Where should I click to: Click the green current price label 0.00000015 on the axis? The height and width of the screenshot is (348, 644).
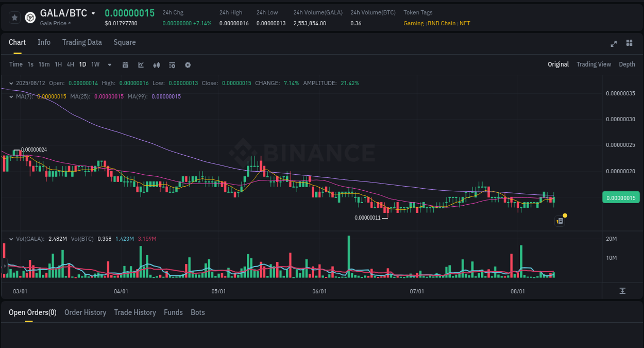pyautogui.click(x=620, y=197)
